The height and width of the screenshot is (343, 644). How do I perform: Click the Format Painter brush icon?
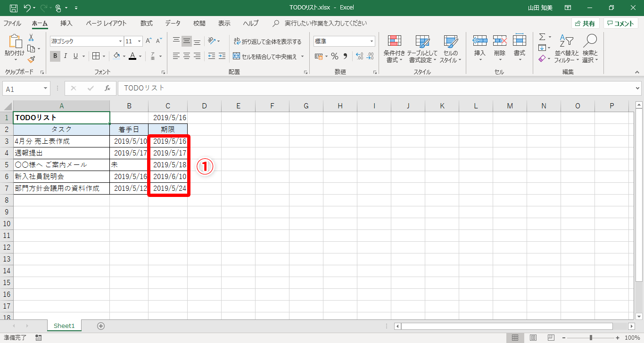click(31, 59)
